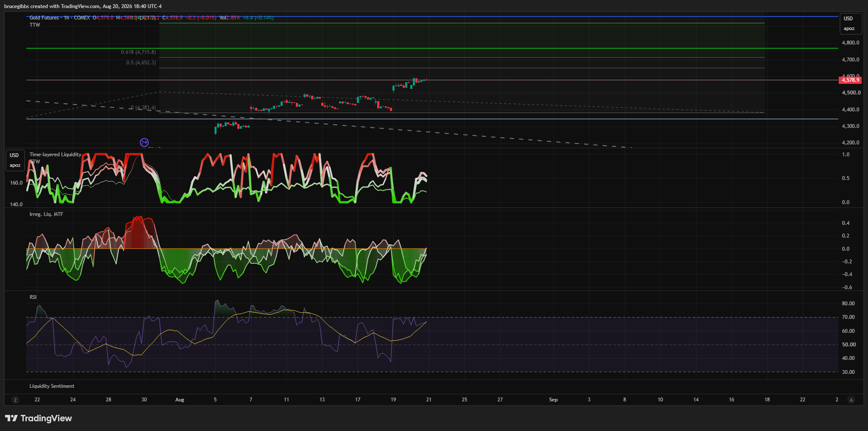Screen dimensions: 868x431
Task: Select the Irreg. Liq. MTF indicator label
Action: click(46, 214)
